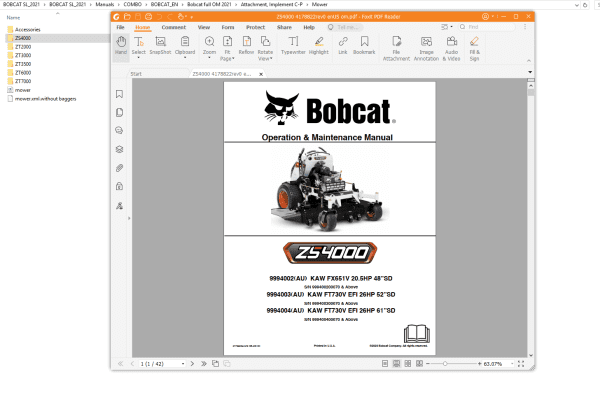Screen dimensions: 600x404
Task: Open the tab list dropdown arrow
Action: 530,72
